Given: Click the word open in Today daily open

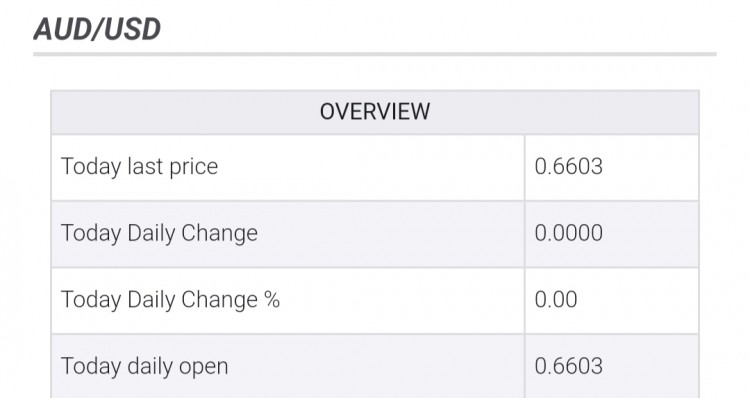Looking at the screenshot, I should click(203, 368).
